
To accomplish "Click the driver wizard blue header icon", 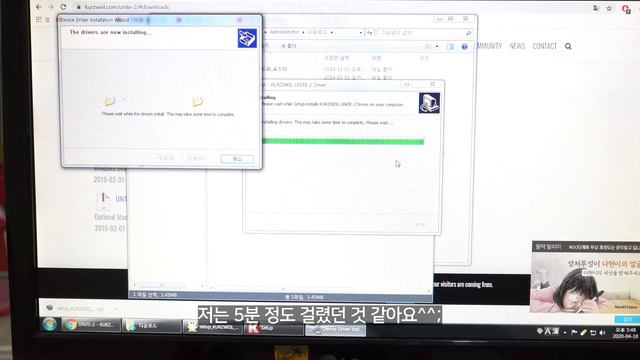I will [247, 38].
